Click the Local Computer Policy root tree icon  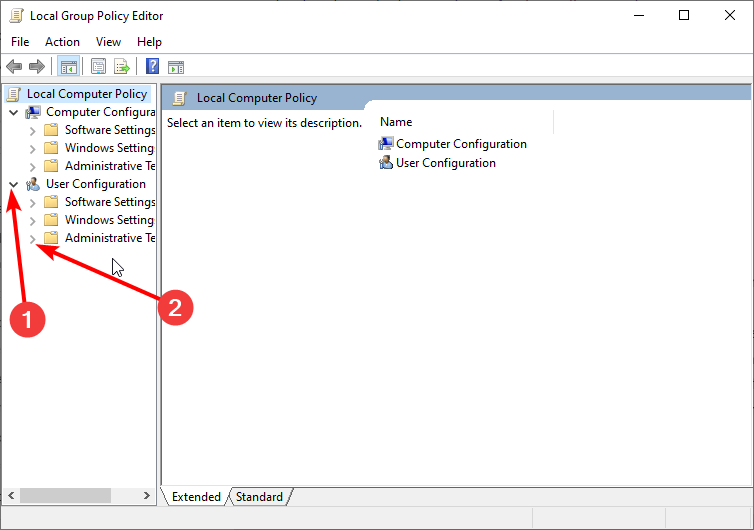click(14, 94)
